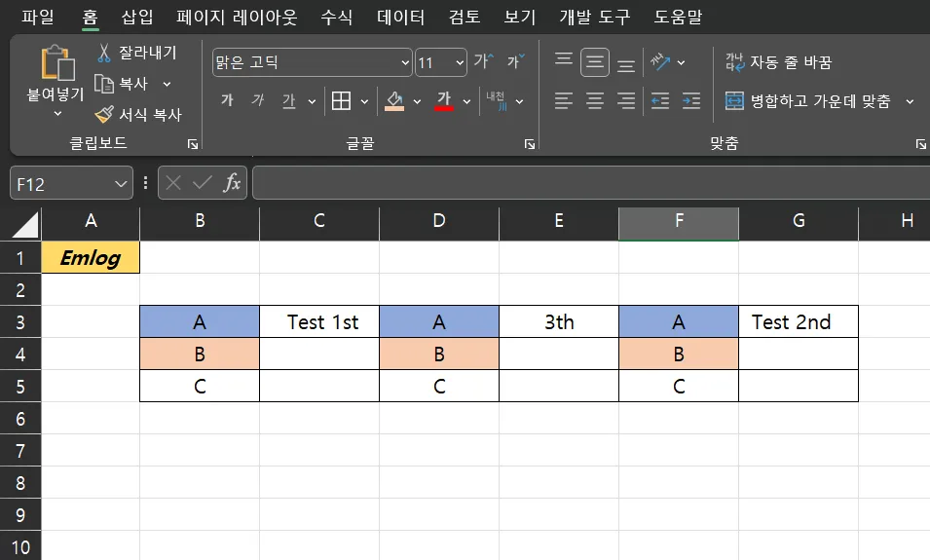The image size is (930, 560).
Task: Align text right
Action: point(626,101)
